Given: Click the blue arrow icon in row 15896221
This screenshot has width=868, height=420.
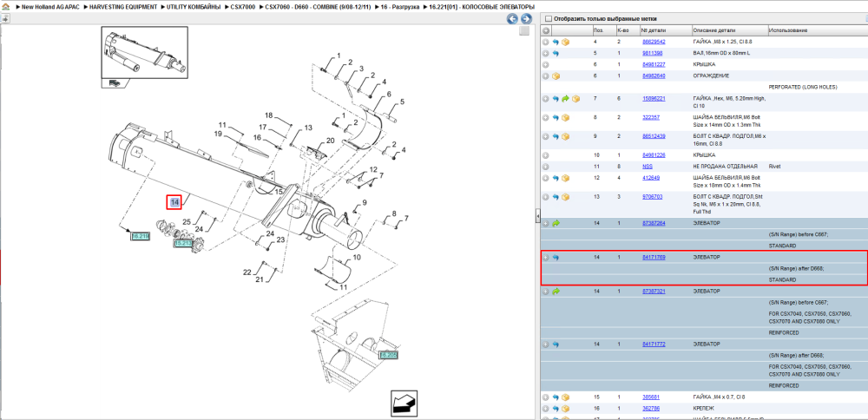Looking at the screenshot, I should [x=556, y=99].
